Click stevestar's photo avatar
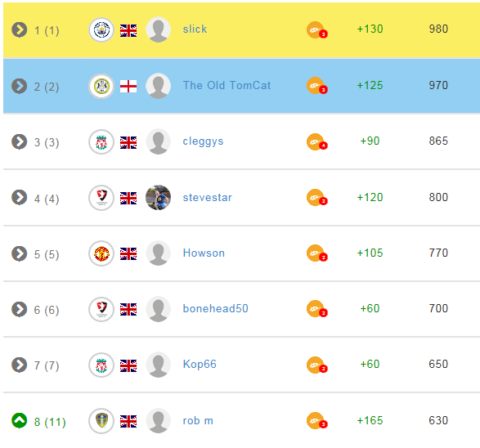480x448 pixels. (159, 198)
